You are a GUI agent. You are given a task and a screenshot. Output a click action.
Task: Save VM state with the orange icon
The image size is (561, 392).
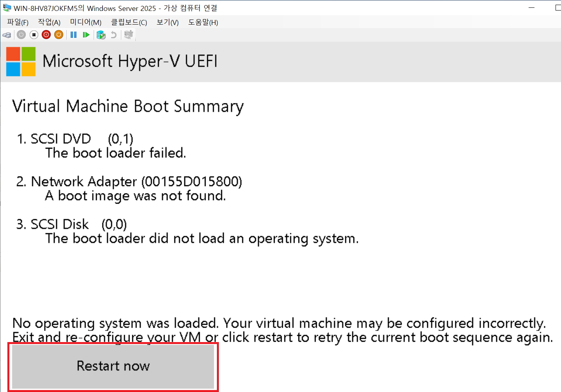click(x=59, y=35)
